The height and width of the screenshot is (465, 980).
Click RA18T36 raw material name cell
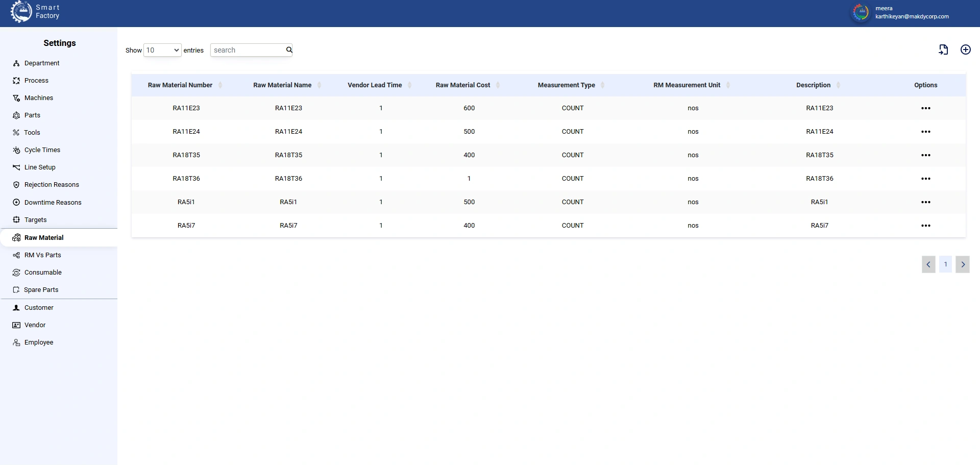pos(288,179)
